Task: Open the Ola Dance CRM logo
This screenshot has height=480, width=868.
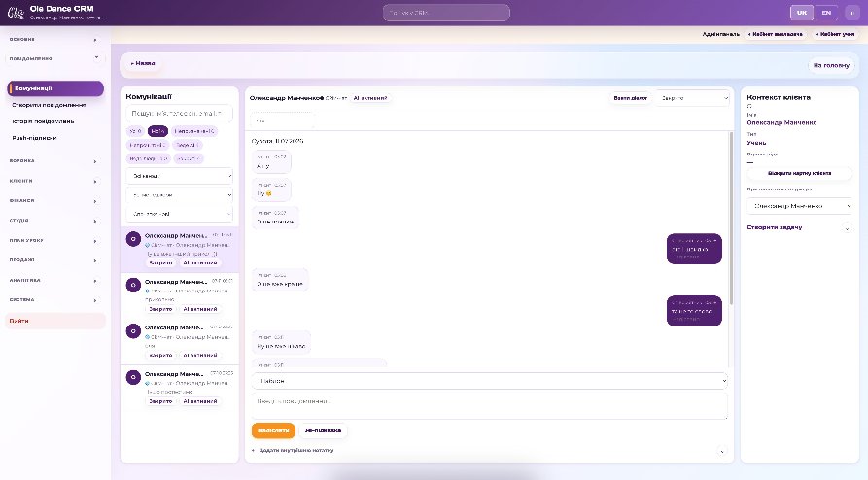Action: point(16,13)
